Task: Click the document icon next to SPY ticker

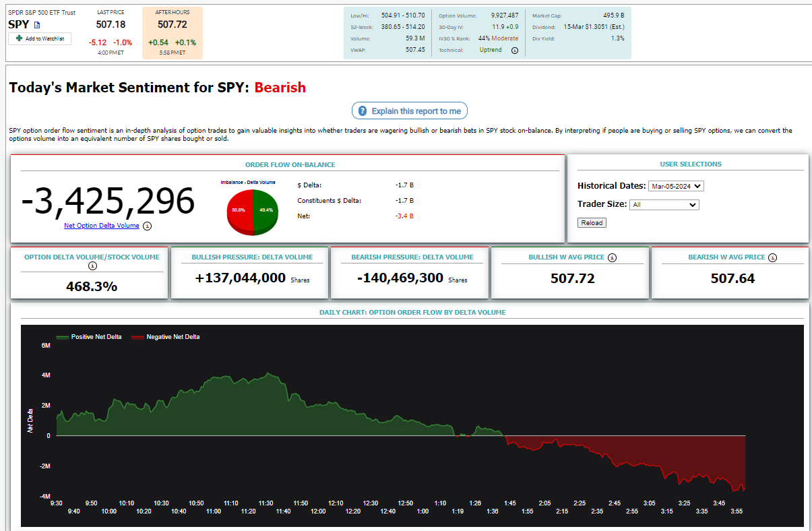Action: coord(37,25)
